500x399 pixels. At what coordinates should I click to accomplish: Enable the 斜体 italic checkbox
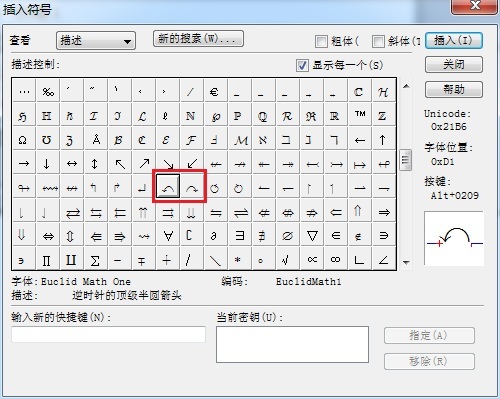tap(378, 41)
